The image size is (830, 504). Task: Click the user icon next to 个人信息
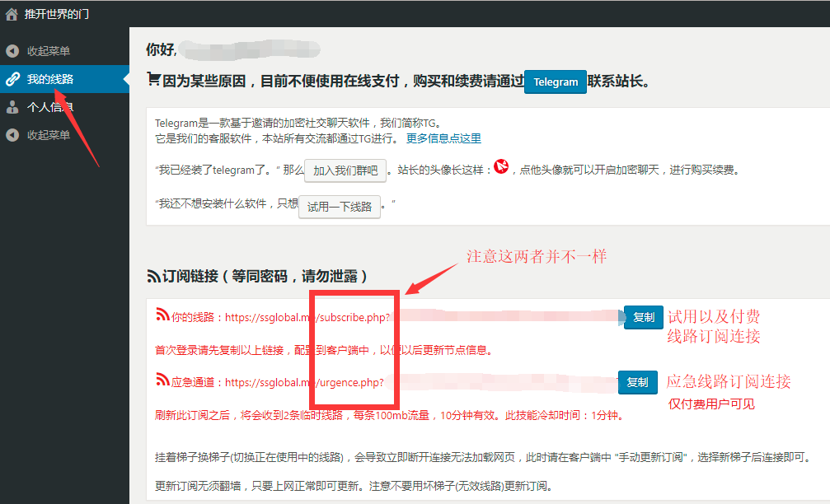point(12,107)
